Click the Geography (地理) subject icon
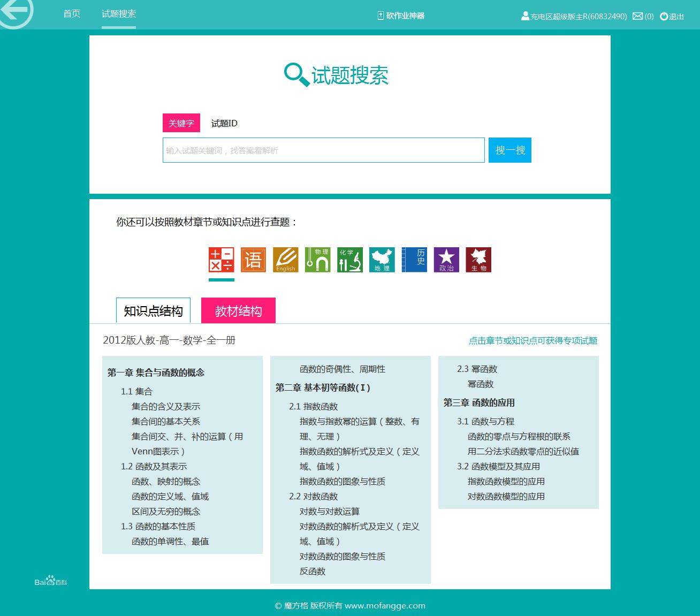 (x=382, y=260)
